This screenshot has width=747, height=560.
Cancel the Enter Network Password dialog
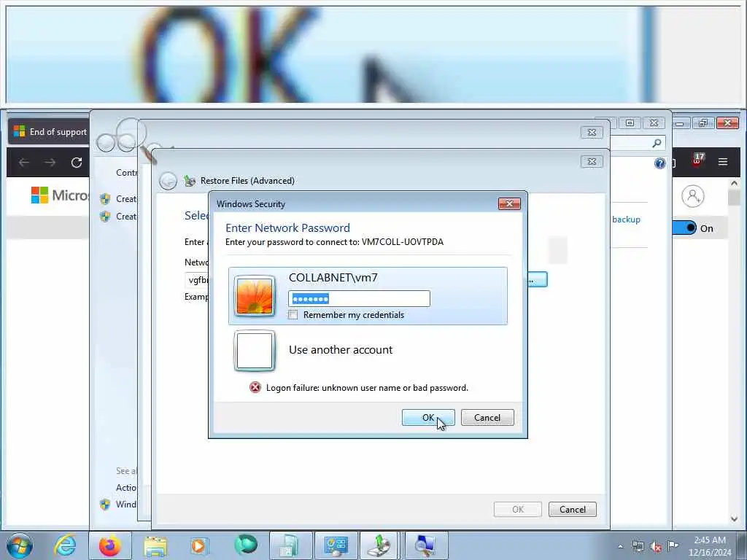pos(487,418)
